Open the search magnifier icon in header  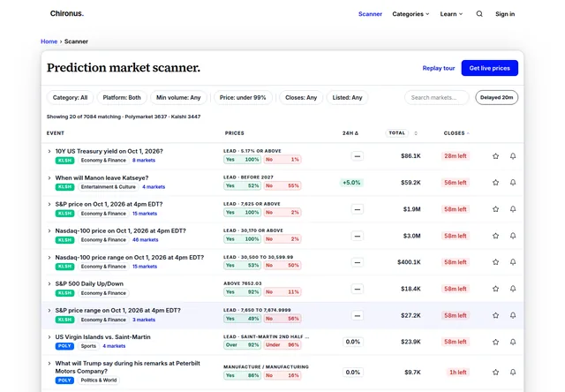click(x=479, y=14)
